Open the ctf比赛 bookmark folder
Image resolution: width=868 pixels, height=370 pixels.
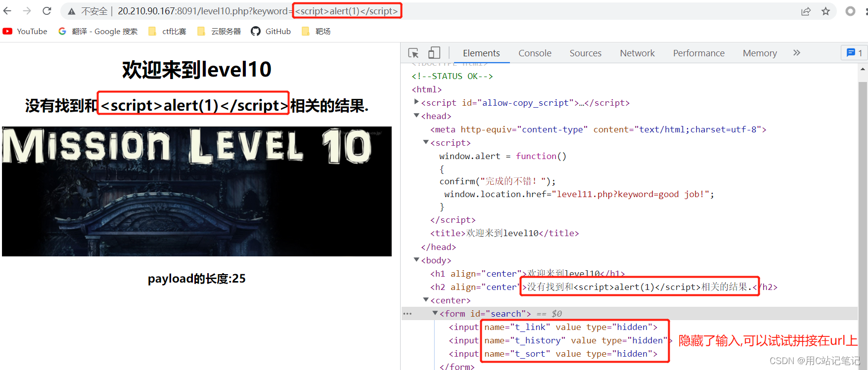[x=167, y=31]
